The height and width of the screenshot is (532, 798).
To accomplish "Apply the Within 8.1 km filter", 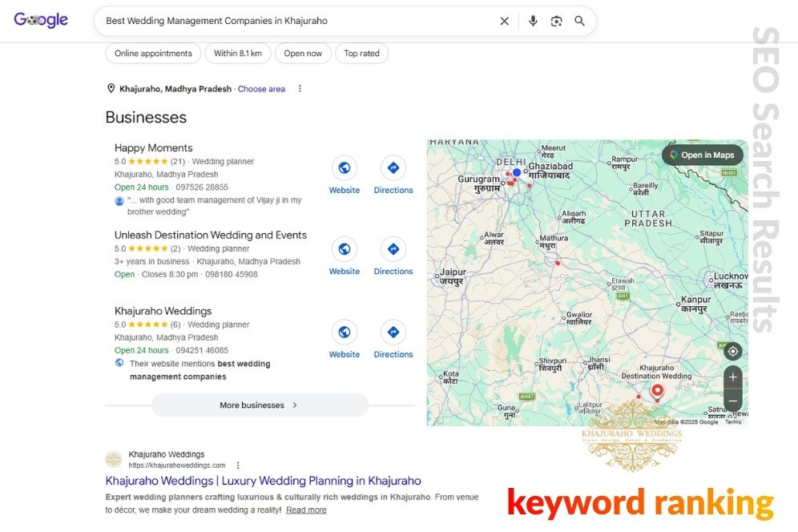I will click(x=238, y=54).
